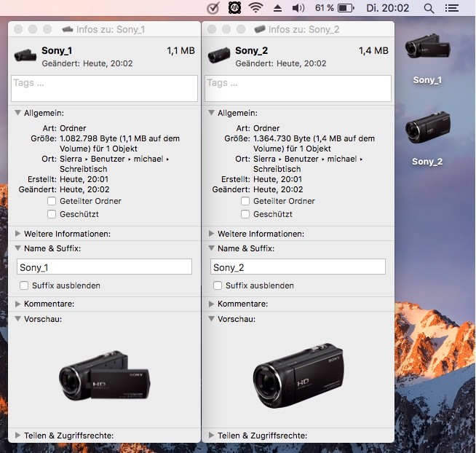Collapse Name & Suffix in Sony_1 window

[18, 248]
